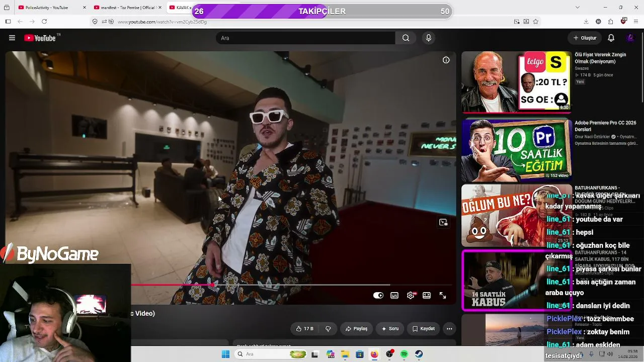Go back in browser history
Image resolution: width=644 pixels, height=362 pixels.
20,22
